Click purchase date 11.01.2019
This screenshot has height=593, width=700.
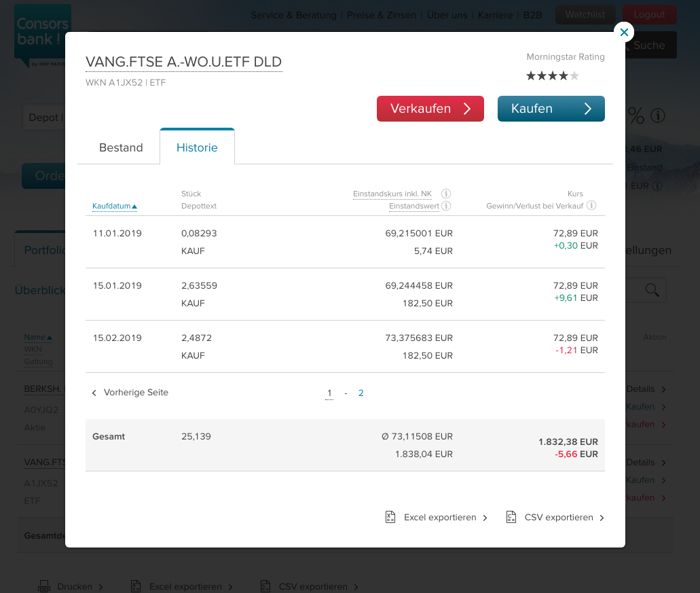point(117,233)
